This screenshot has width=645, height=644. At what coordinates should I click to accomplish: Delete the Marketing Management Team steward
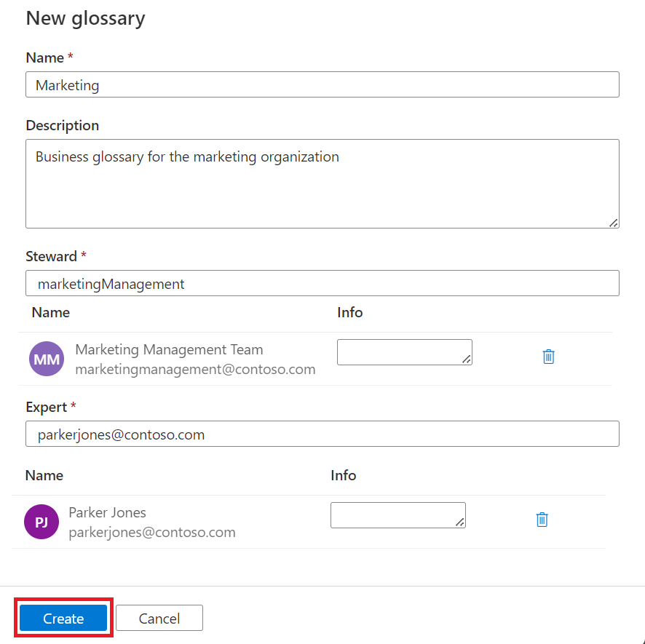tap(549, 357)
